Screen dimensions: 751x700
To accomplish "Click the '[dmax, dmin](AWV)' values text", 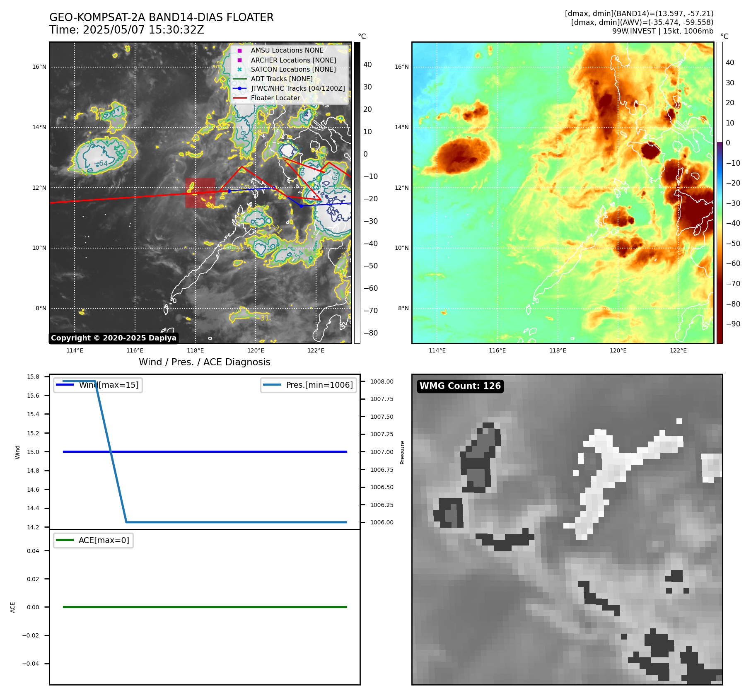I will (x=642, y=22).
